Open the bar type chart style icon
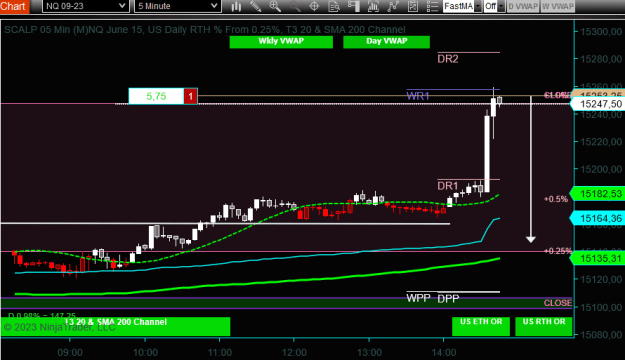The width and height of the screenshot is (625, 360). (236, 6)
